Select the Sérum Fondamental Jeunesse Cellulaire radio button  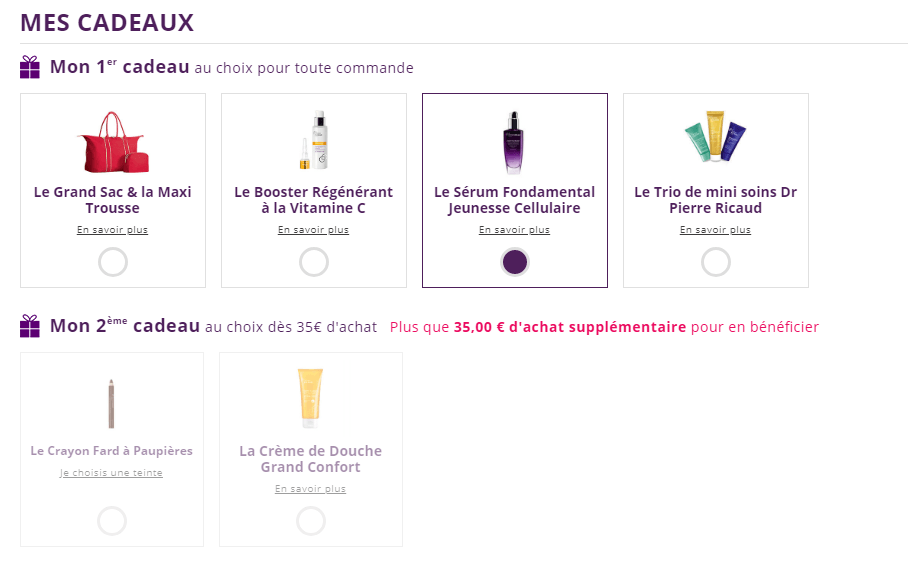tap(515, 262)
